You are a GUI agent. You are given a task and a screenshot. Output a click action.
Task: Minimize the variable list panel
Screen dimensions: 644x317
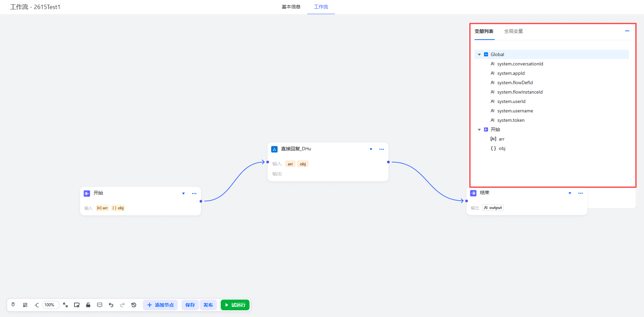627,31
